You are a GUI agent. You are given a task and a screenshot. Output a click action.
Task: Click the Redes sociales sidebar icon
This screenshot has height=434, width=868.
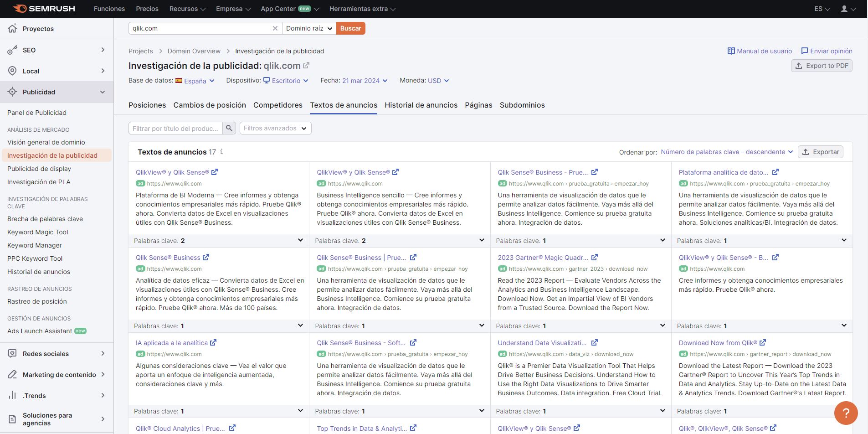[12, 354]
